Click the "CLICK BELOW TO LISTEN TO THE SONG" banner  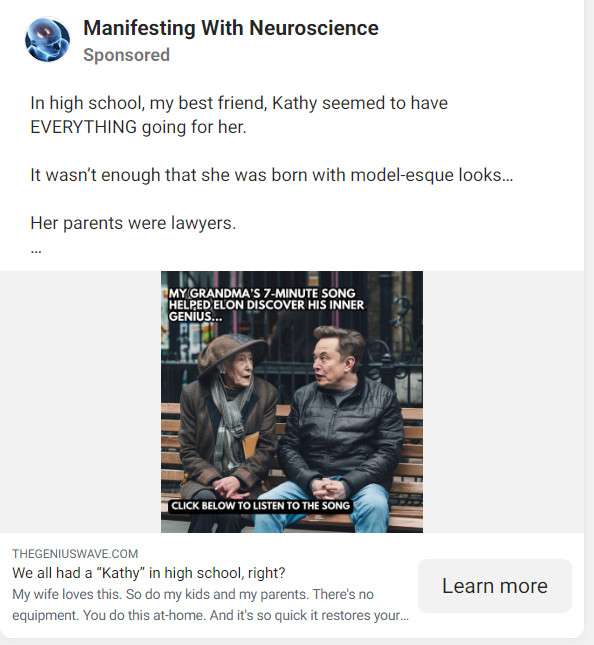click(x=260, y=506)
